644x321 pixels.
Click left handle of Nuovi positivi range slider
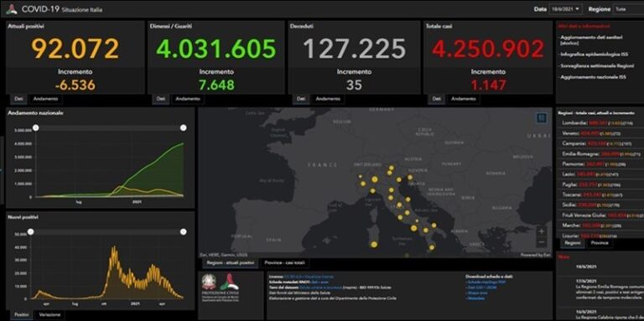point(31,232)
